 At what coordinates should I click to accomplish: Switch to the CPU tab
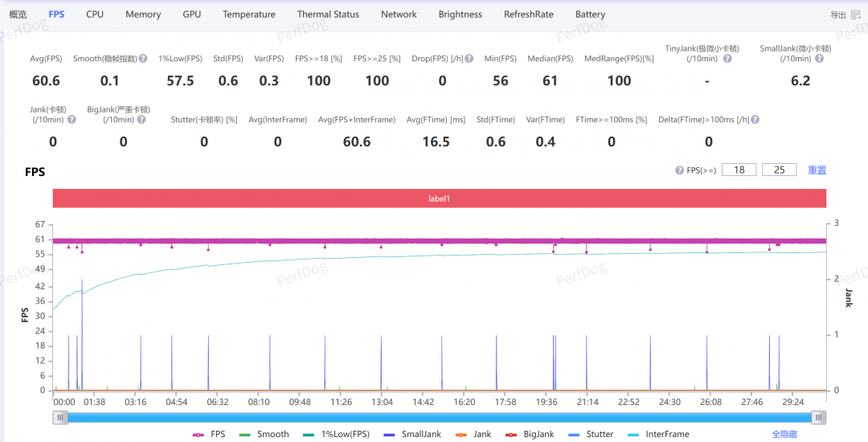pos(95,14)
